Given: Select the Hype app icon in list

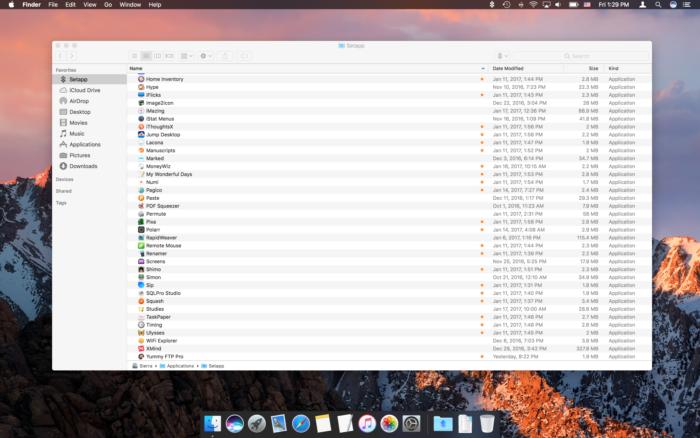Looking at the screenshot, I should coord(141,87).
